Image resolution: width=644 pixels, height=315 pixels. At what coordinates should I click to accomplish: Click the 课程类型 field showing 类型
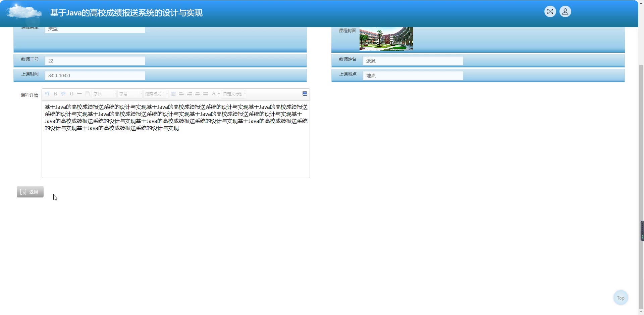(x=95, y=30)
